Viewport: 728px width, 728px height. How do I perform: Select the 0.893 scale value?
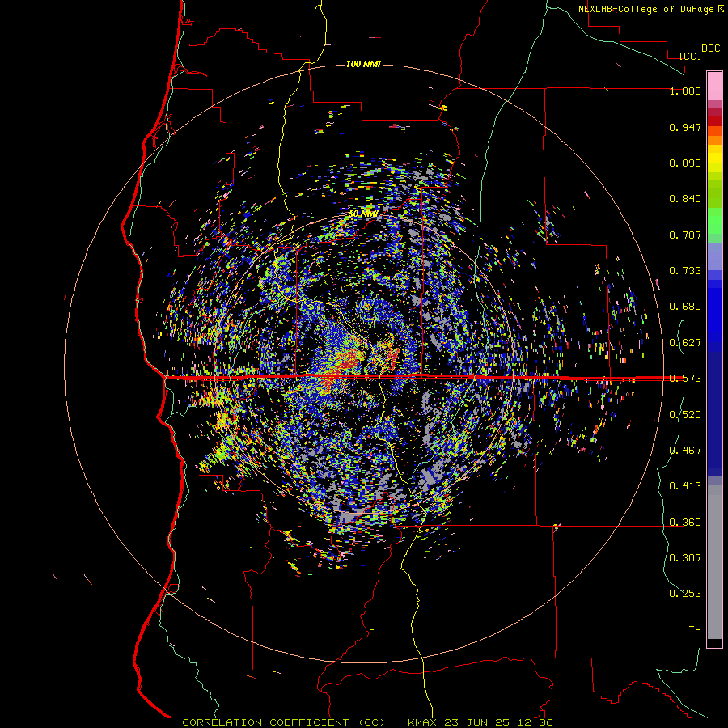(x=685, y=163)
